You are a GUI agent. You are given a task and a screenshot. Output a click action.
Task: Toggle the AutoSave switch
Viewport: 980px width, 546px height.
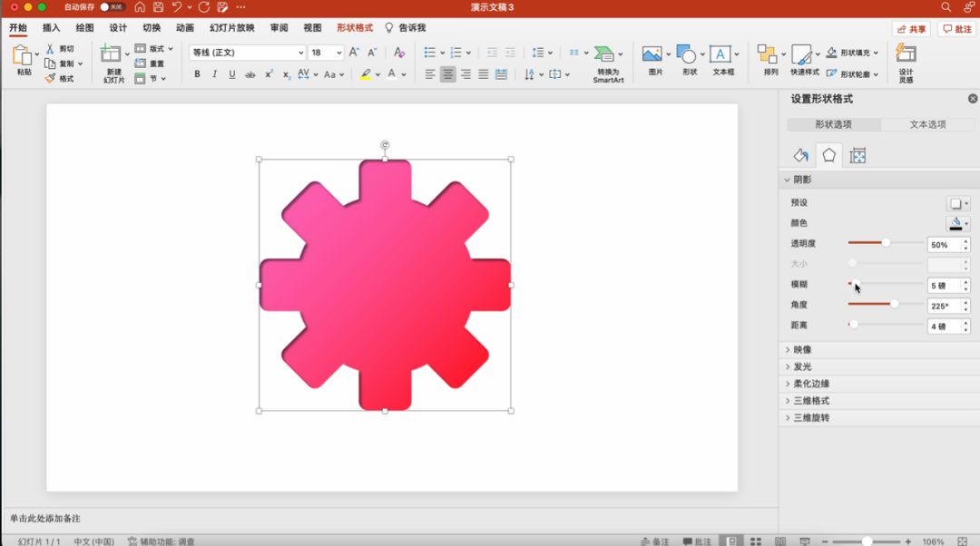point(112,7)
